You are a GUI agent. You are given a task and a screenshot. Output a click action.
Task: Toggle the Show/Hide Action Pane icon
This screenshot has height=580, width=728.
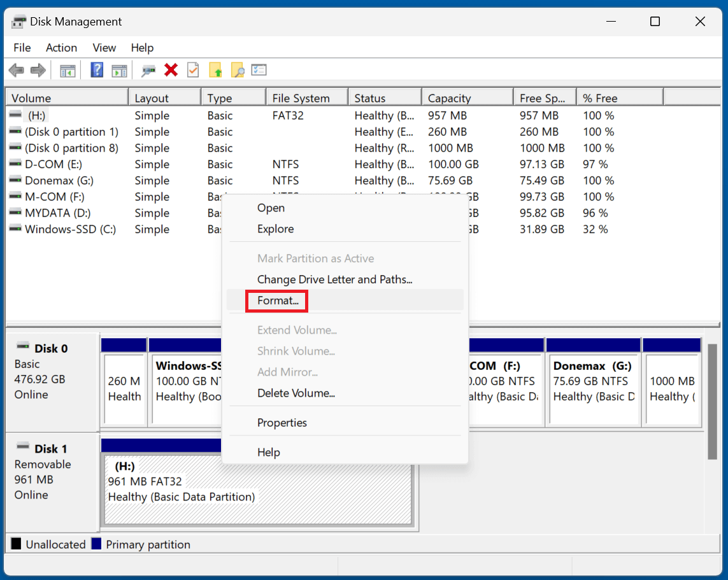[119, 70]
